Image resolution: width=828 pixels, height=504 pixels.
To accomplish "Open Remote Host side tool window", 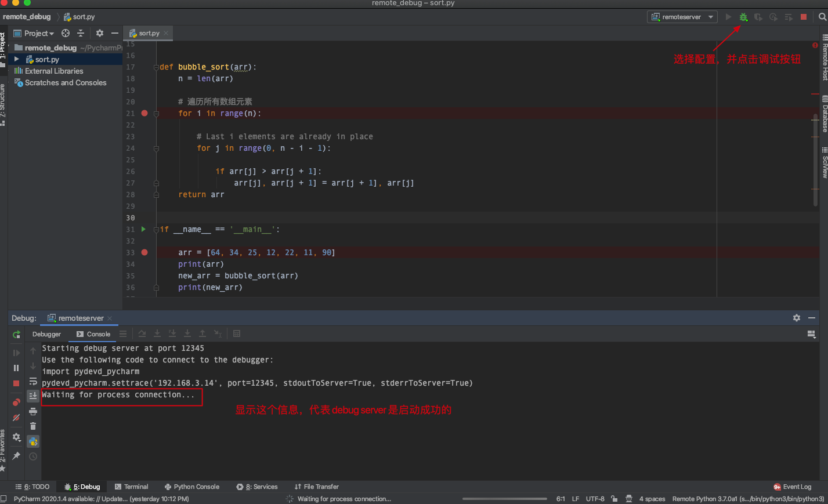I will tap(825, 57).
